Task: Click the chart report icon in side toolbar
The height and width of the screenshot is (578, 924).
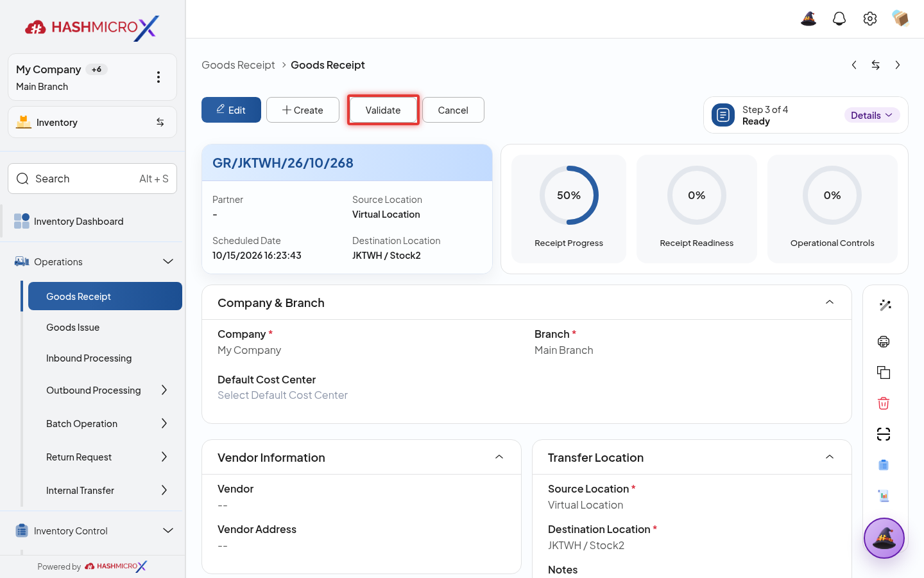Action: coord(884,496)
